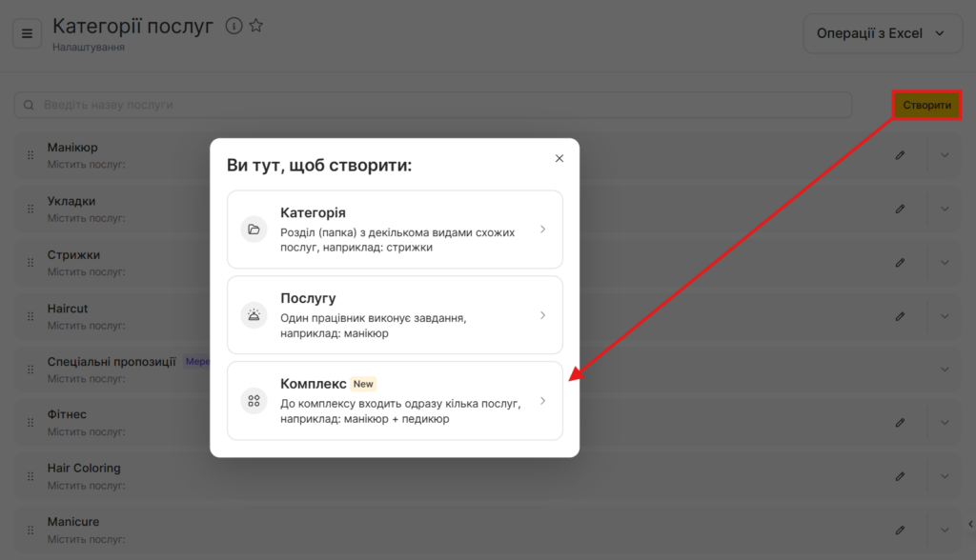Click pencil icon for Manicure row
The width and height of the screenshot is (976, 560).
click(900, 530)
